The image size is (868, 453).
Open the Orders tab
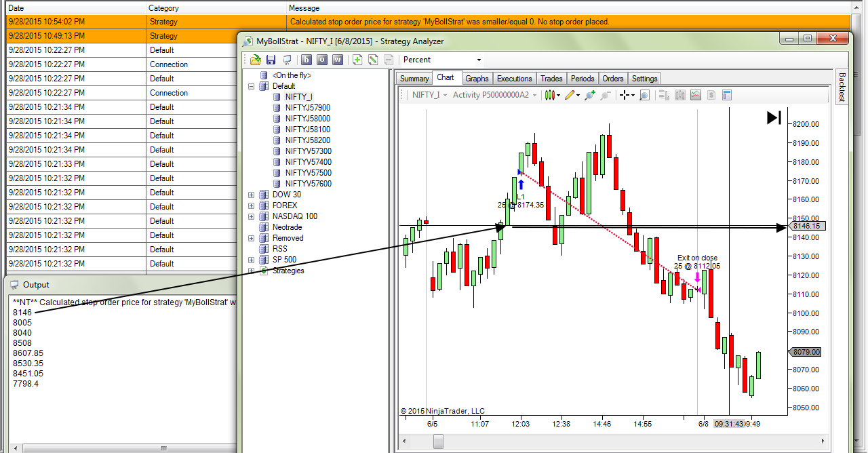[613, 79]
